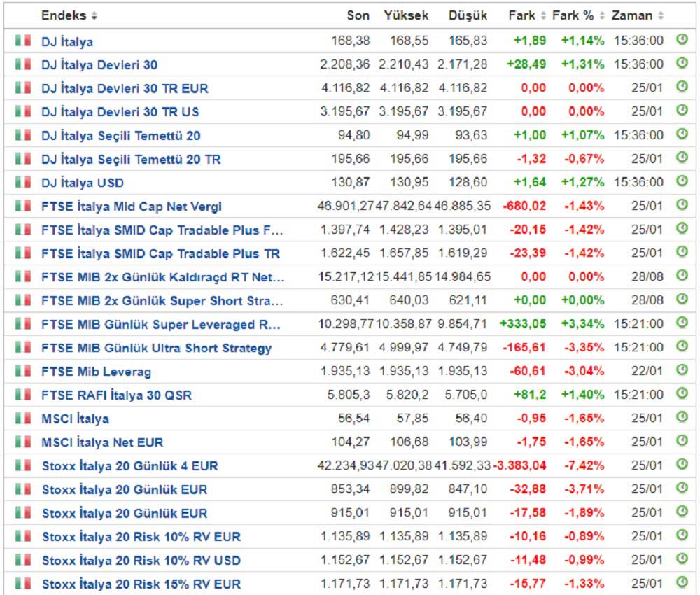The height and width of the screenshot is (595, 700).
Task: Click the +3,34% change value
Action: click(582, 324)
